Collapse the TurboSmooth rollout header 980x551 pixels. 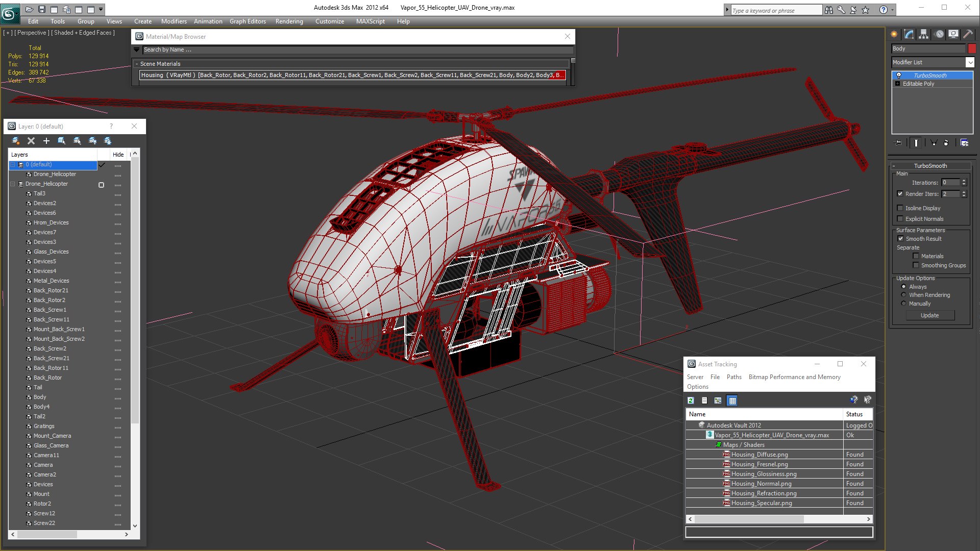[x=930, y=166]
